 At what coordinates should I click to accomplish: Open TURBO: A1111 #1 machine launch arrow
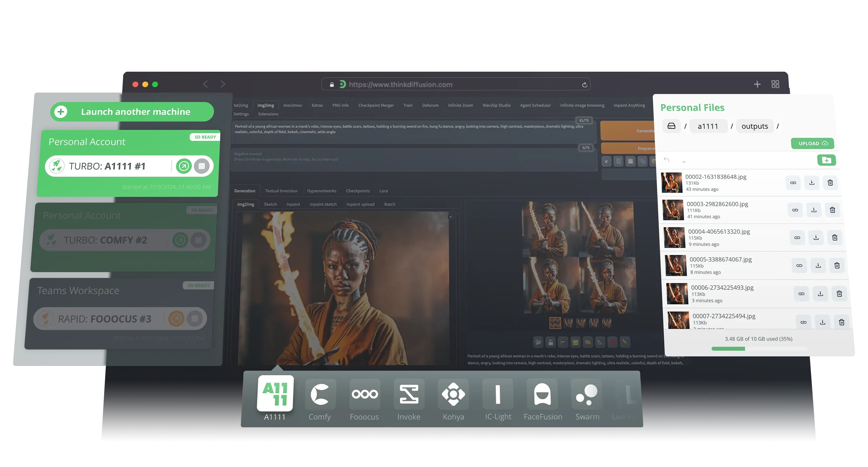click(184, 166)
